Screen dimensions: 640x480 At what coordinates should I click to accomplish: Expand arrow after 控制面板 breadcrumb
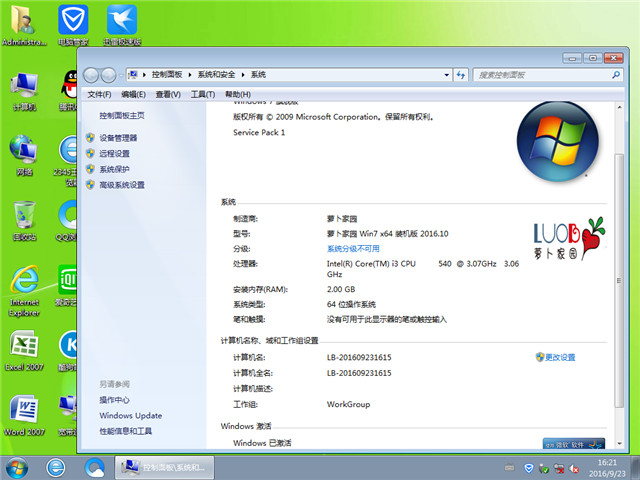[190, 75]
